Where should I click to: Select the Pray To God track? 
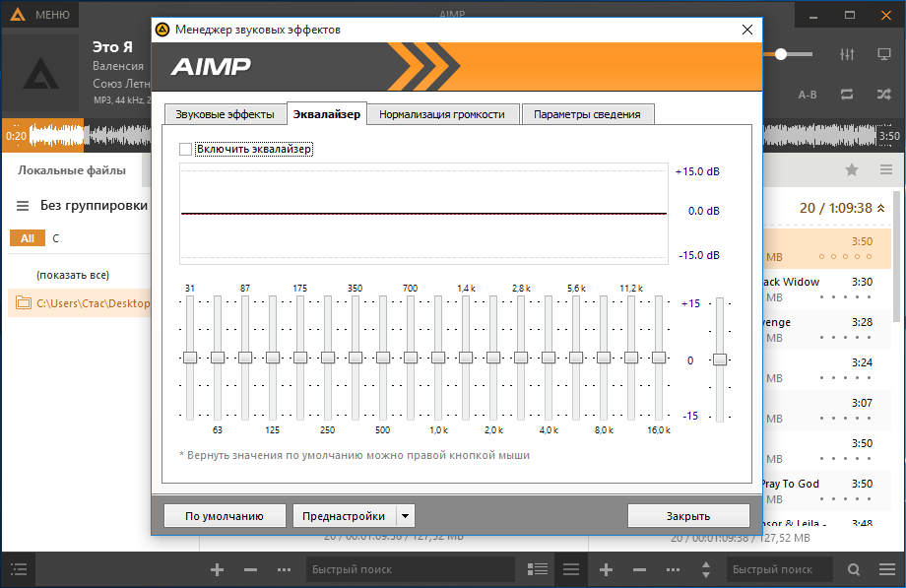(827, 490)
